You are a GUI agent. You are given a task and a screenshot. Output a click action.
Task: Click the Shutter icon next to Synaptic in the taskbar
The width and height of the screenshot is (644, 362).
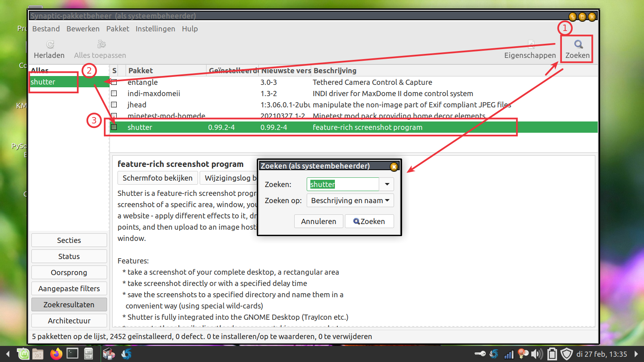point(126,354)
